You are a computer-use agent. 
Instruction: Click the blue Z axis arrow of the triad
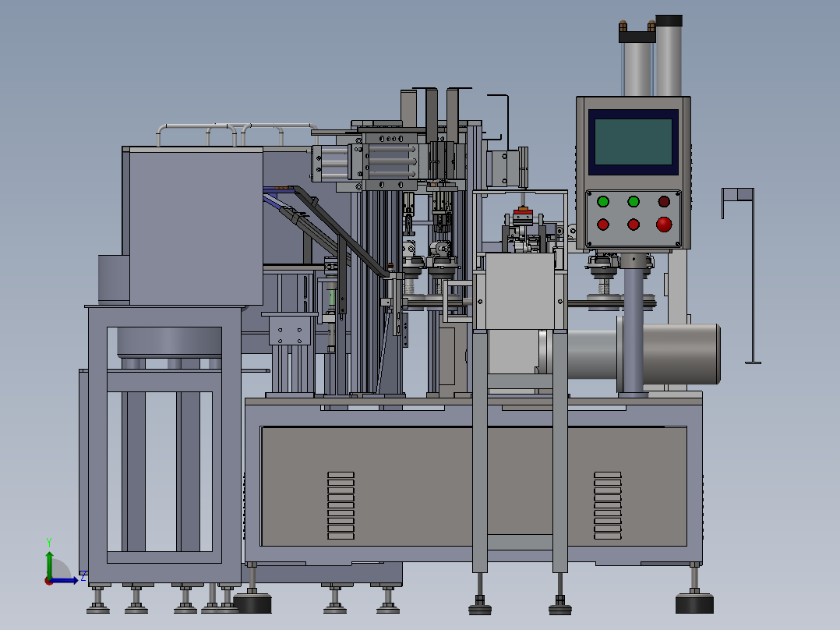(65, 580)
